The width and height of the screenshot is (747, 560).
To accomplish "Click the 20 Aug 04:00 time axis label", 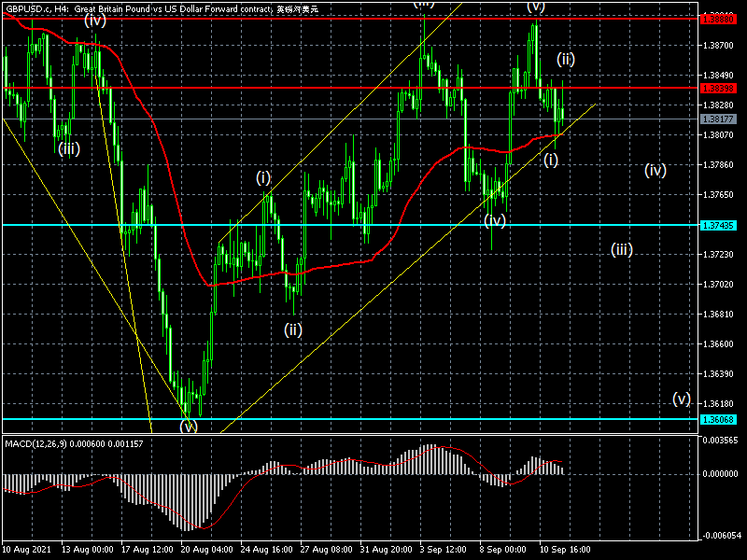I will coord(207,550).
